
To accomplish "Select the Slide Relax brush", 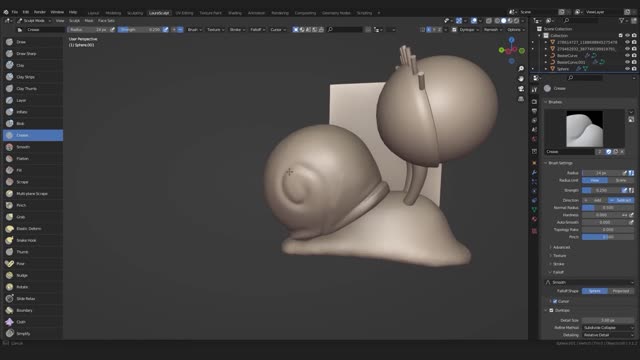I will 33,299.
